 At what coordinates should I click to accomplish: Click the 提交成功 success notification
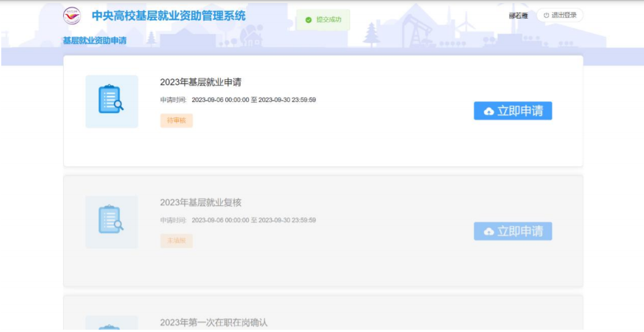[323, 20]
